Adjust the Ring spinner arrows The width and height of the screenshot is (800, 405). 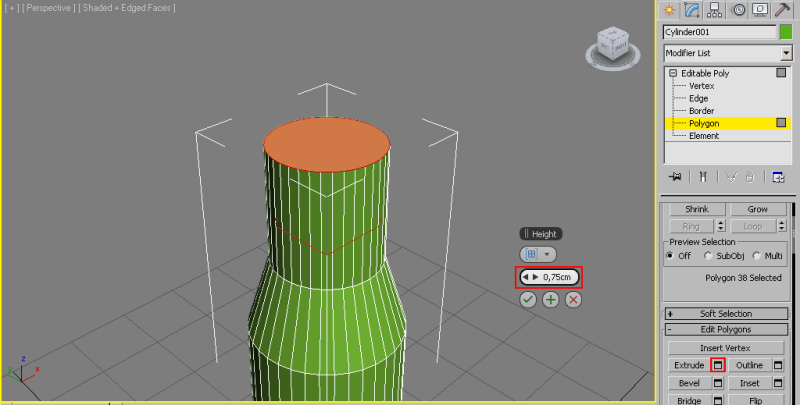click(x=720, y=226)
